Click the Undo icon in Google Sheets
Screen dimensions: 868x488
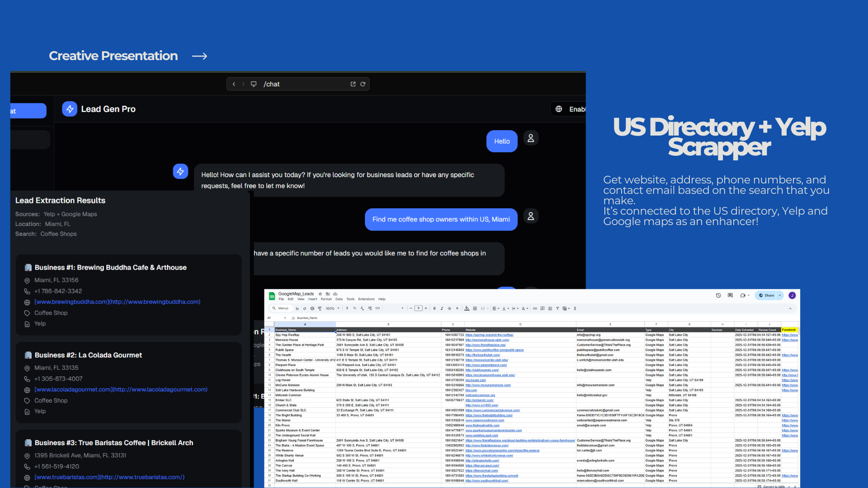click(x=297, y=308)
